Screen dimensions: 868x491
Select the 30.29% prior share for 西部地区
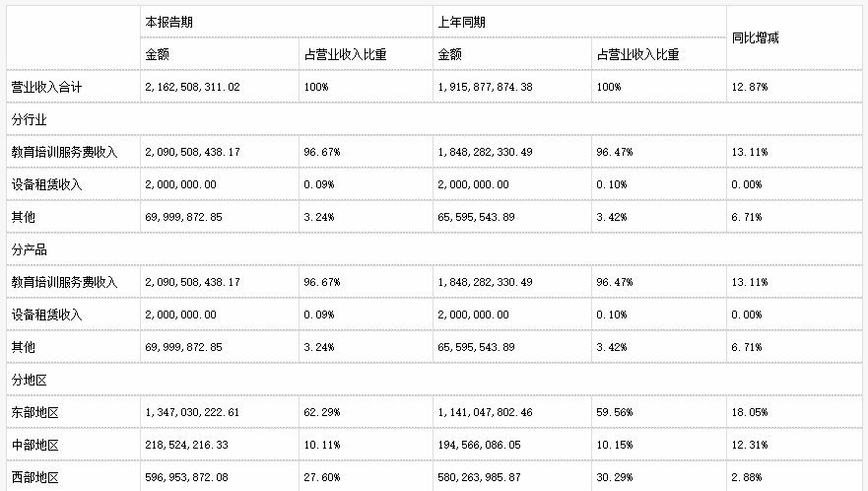coord(614,478)
